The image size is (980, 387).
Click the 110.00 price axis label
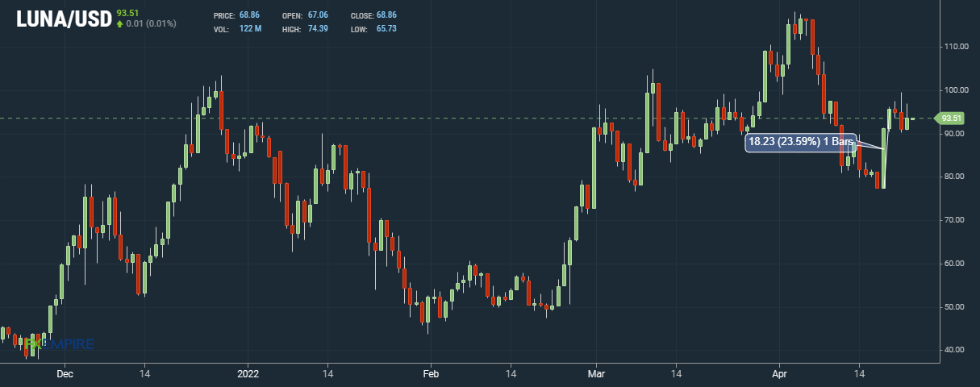click(957, 47)
